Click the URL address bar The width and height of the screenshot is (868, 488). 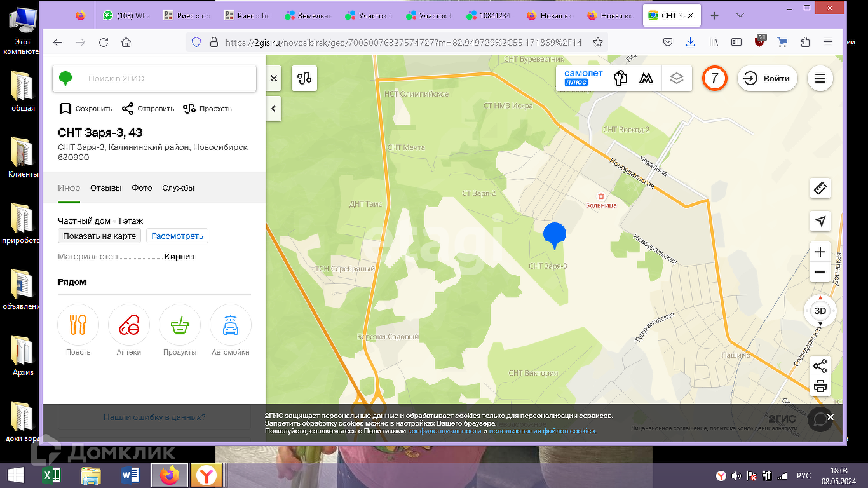(402, 43)
